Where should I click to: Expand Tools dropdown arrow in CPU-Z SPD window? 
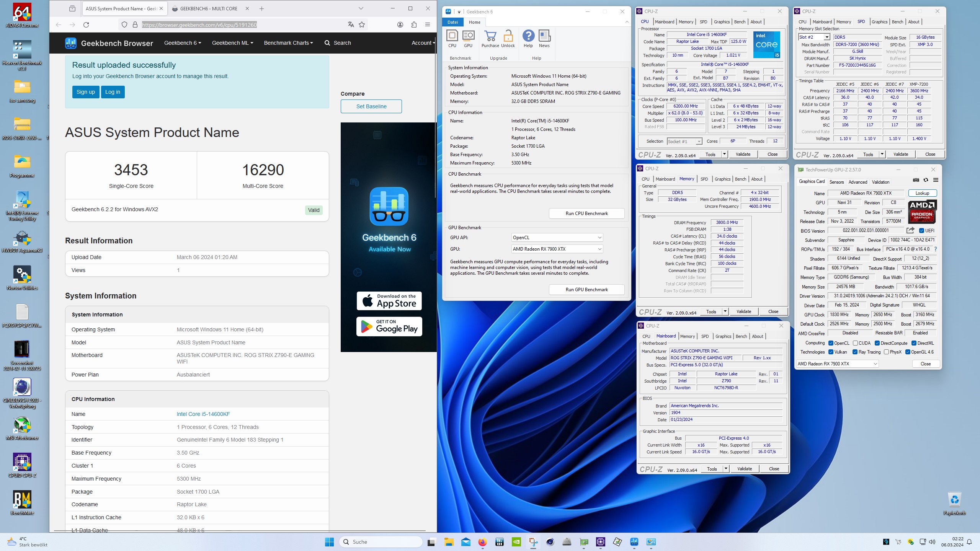point(882,154)
